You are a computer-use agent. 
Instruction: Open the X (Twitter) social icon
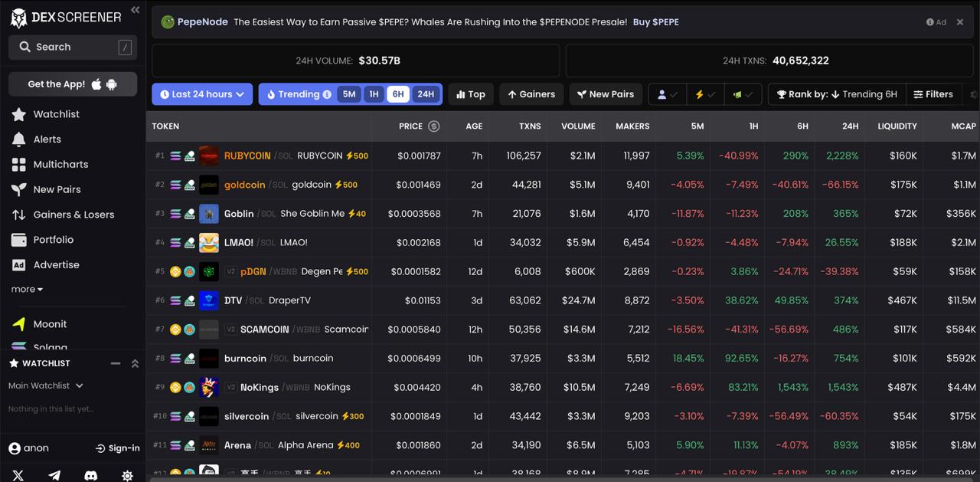coord(18,475)
